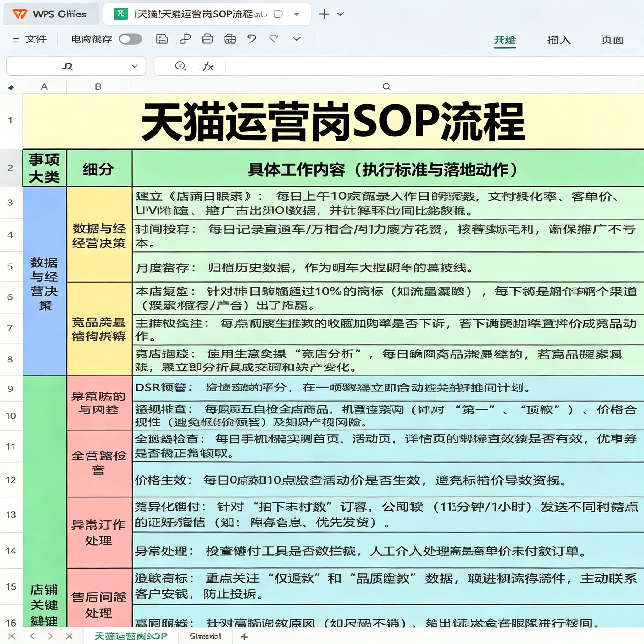The height and width of the screenshot is (644, 644).
Task: Click into the formula bar input
Action: 435,66
